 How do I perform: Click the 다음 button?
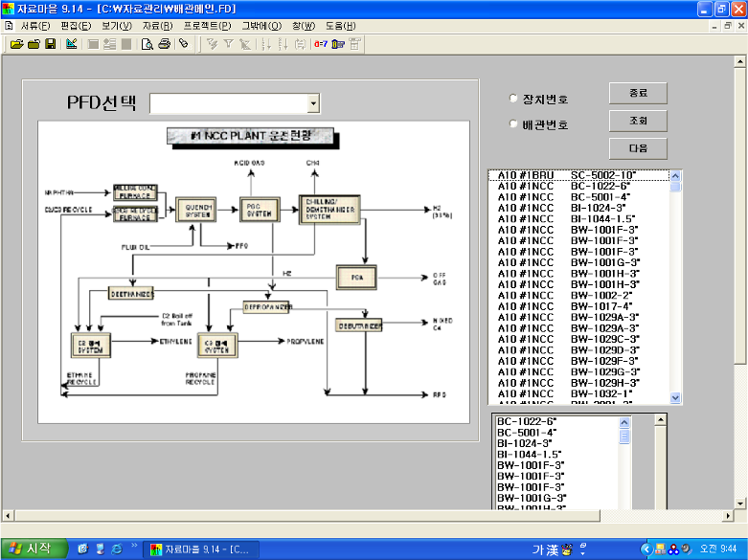(638, 147)
